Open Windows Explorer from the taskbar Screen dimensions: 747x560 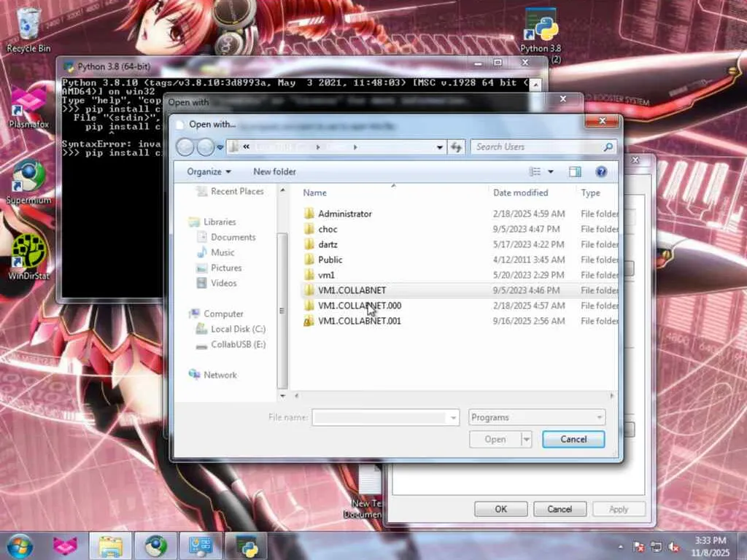[x=110, y=546]
